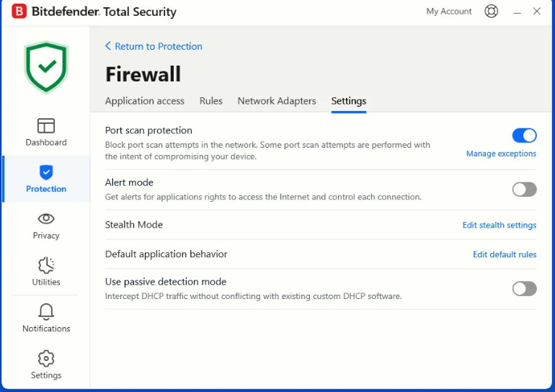Close the Bitdefender window
This screenshot has height=392, width=555.
point(536,12)
